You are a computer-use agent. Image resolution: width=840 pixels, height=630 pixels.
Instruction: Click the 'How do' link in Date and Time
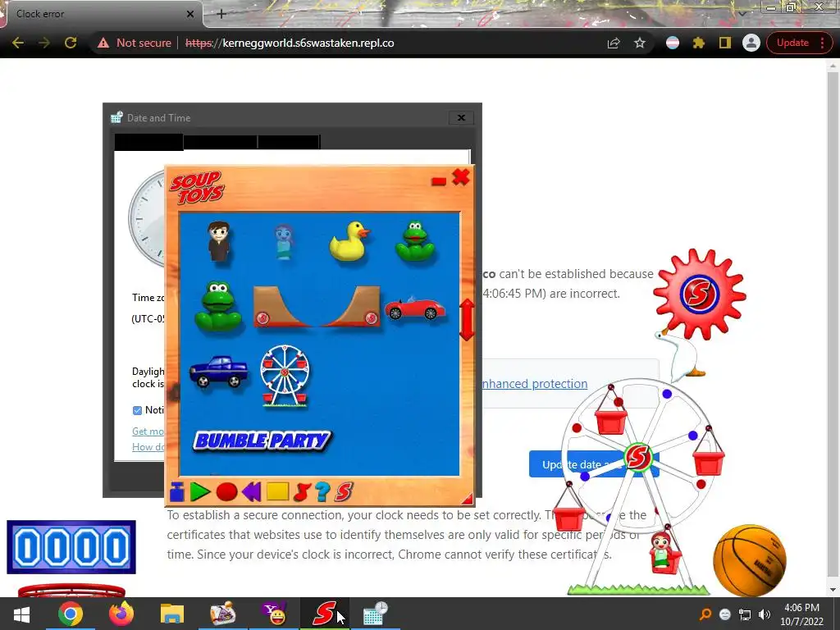pyautogui.click(x=148, y=447)
